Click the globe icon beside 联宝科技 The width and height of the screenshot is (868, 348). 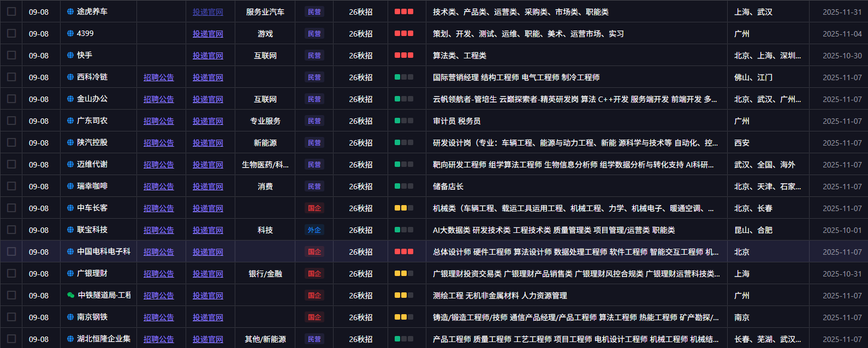pyautogui.click(x=70, y=230)
